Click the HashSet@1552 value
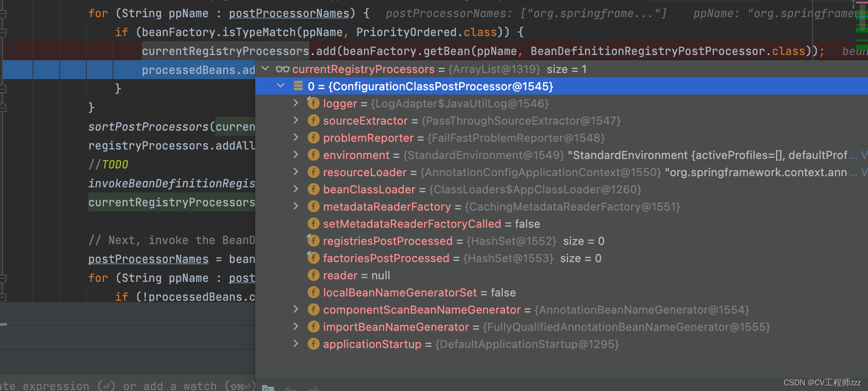 pyautogui.click(x=511, y=241)
